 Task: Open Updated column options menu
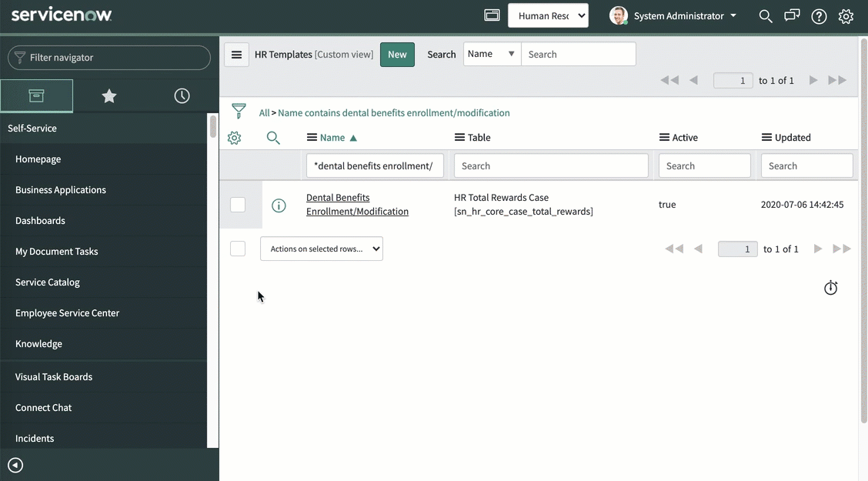click(766, 137)
